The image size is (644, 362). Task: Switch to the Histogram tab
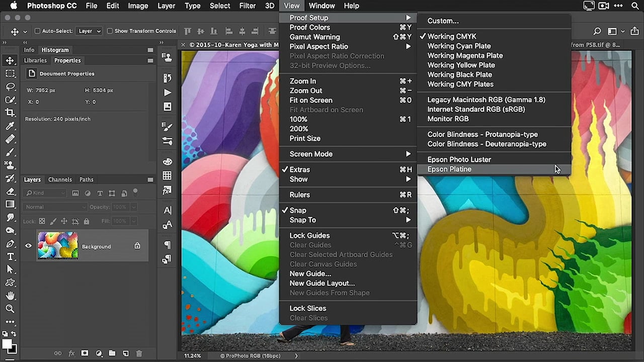[55, 50]
